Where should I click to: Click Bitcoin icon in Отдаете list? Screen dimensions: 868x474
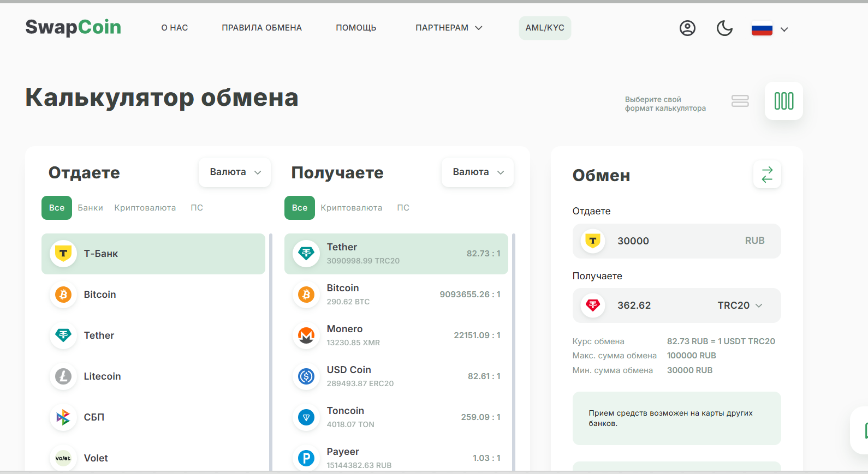click(63, 295)
